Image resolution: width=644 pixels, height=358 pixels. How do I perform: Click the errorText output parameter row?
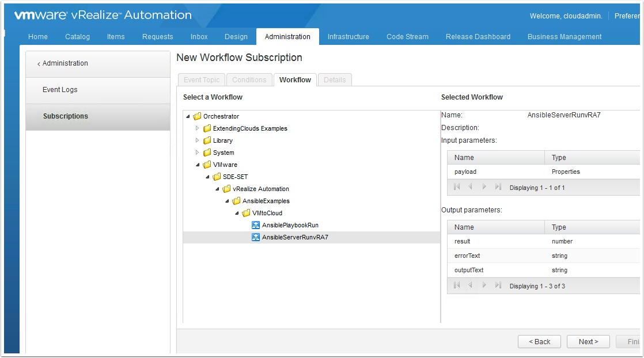543,256
